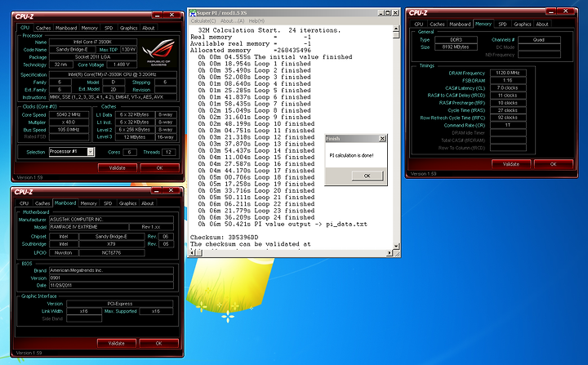Click the FSB:DRAM 1:16 value
This screenshot has width=588, height=365.
coord(508,80)
